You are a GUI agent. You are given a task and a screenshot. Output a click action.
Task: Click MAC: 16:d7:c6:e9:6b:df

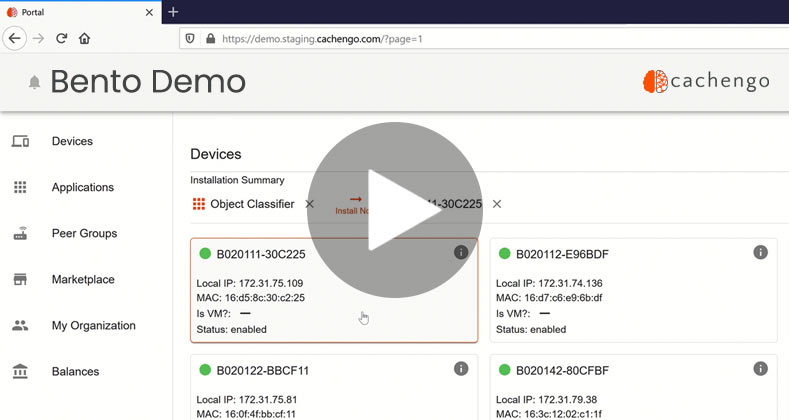549,298
